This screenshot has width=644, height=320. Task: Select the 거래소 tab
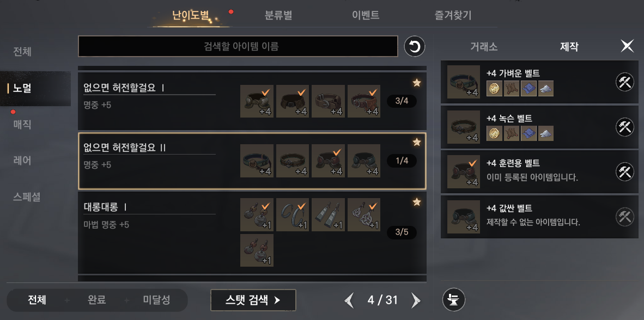[x=484, y=46]
